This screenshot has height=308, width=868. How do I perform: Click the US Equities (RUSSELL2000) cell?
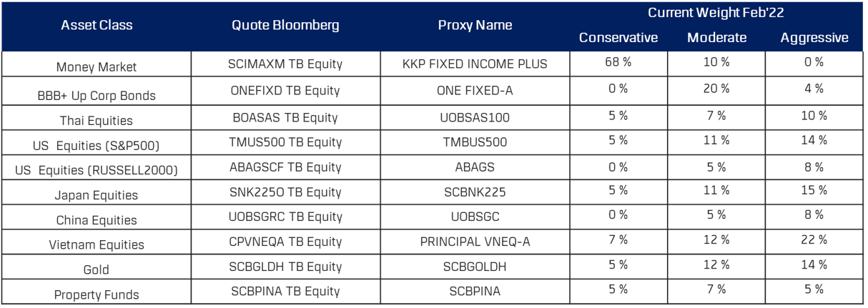pos(97,170)
